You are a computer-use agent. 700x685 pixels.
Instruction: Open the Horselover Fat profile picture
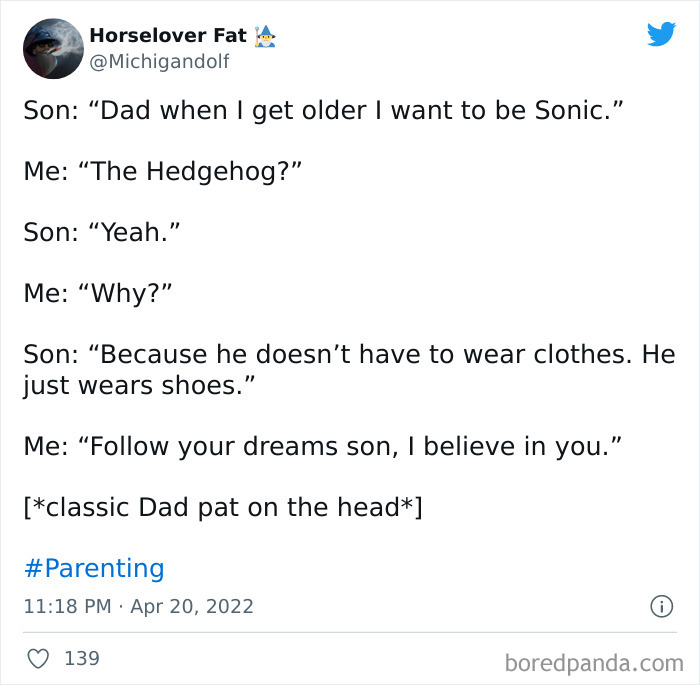click(53, 48)
